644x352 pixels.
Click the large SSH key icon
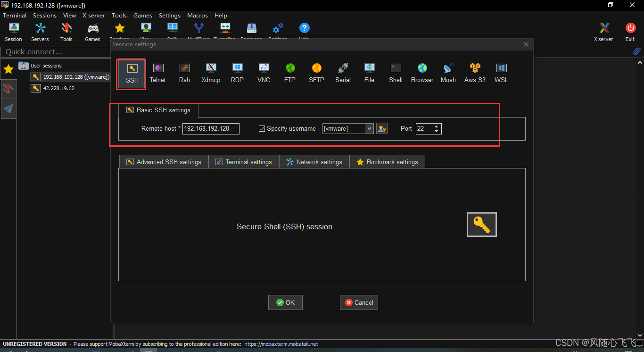pyautogui.click(x=481, y=224)
